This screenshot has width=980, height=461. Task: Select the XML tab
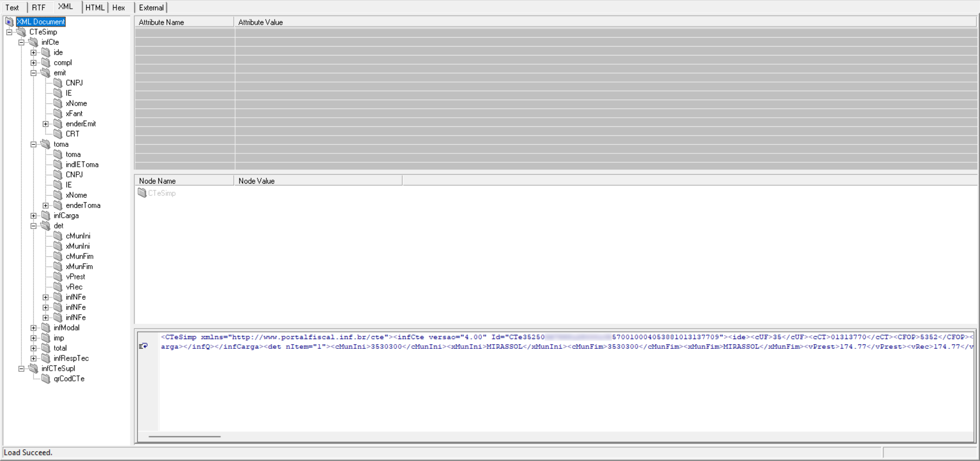coord(66,7)
